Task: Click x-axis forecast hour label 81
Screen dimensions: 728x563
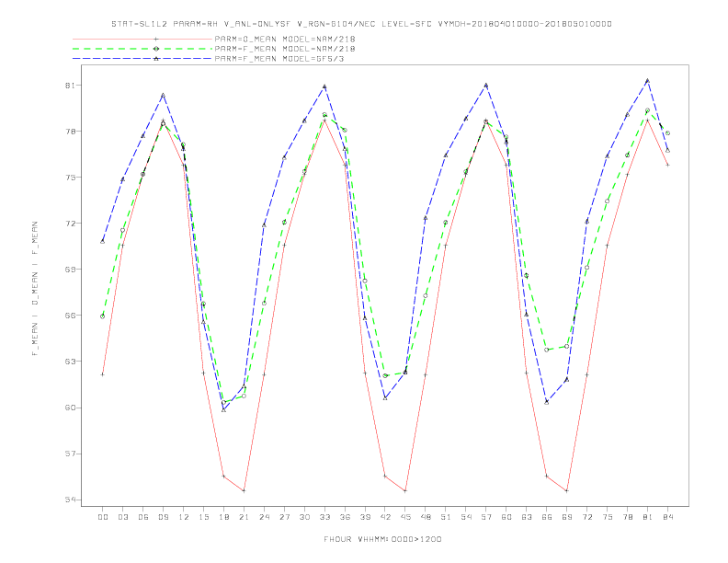Action: click(x=648, y=517)
